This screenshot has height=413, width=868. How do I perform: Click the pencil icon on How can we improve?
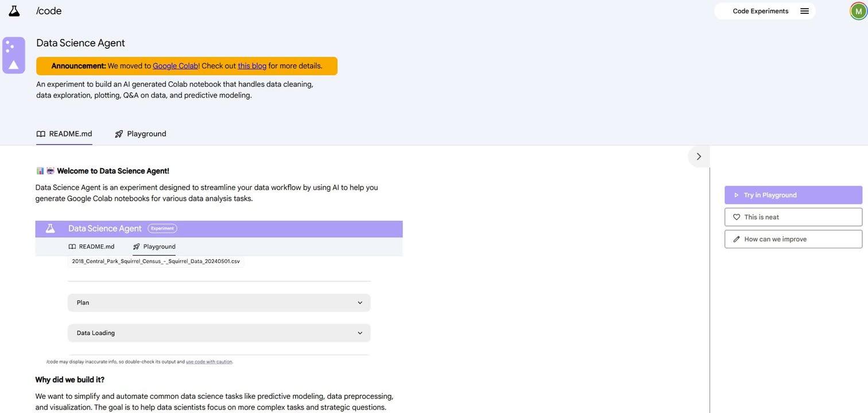(x=737, y=239)
